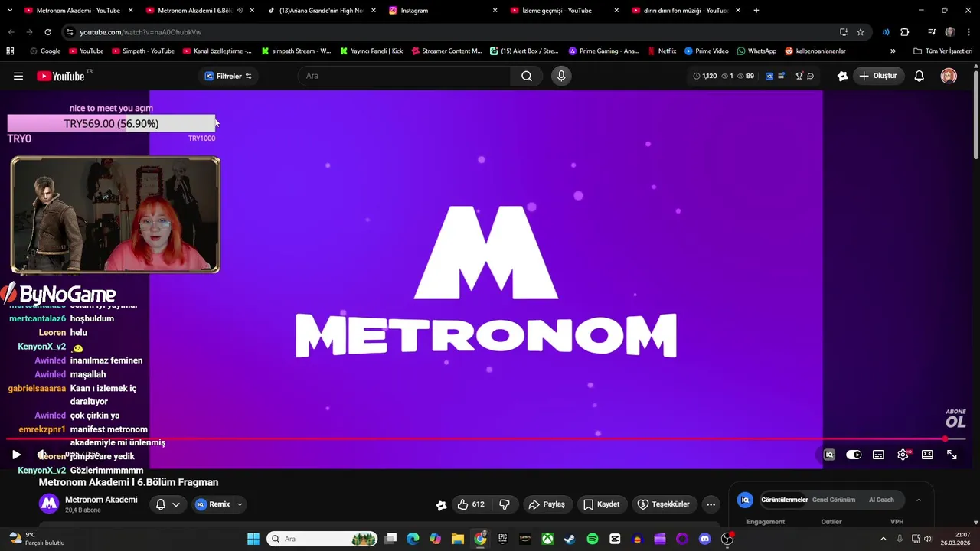Expand the subscription bell notification dropdown
This screenshot has height=551, width=980.
tap(168, 504)
